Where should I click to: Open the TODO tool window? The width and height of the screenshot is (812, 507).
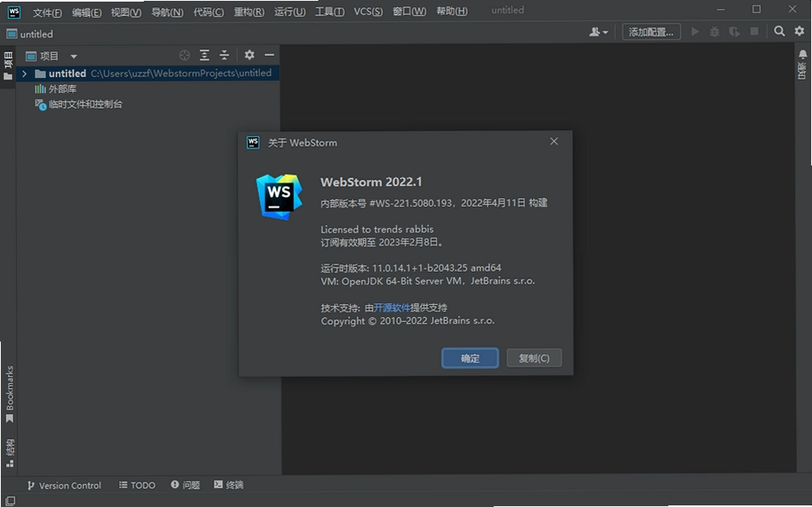(x=138, y=485)
